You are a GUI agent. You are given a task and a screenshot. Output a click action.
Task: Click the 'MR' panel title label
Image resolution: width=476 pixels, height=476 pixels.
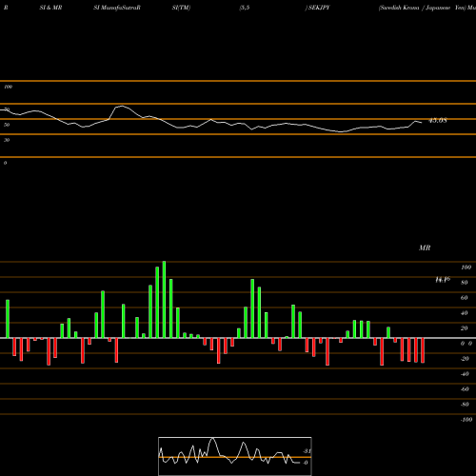[425, 248]
